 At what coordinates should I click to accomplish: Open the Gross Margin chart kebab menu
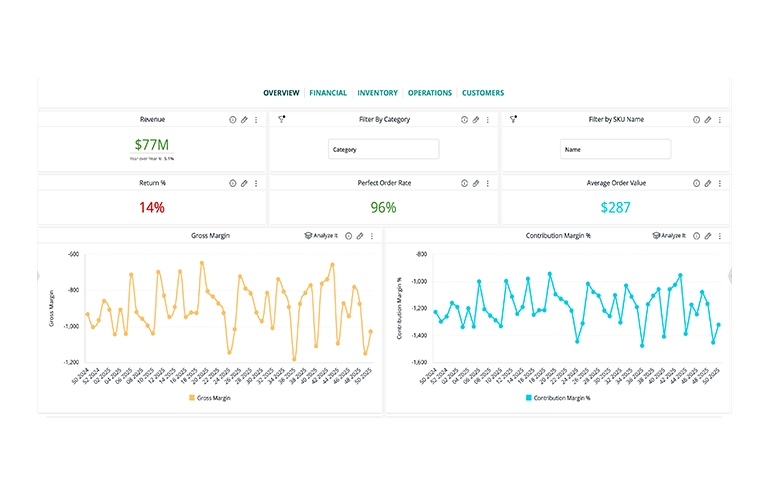(x=372, y=236)
